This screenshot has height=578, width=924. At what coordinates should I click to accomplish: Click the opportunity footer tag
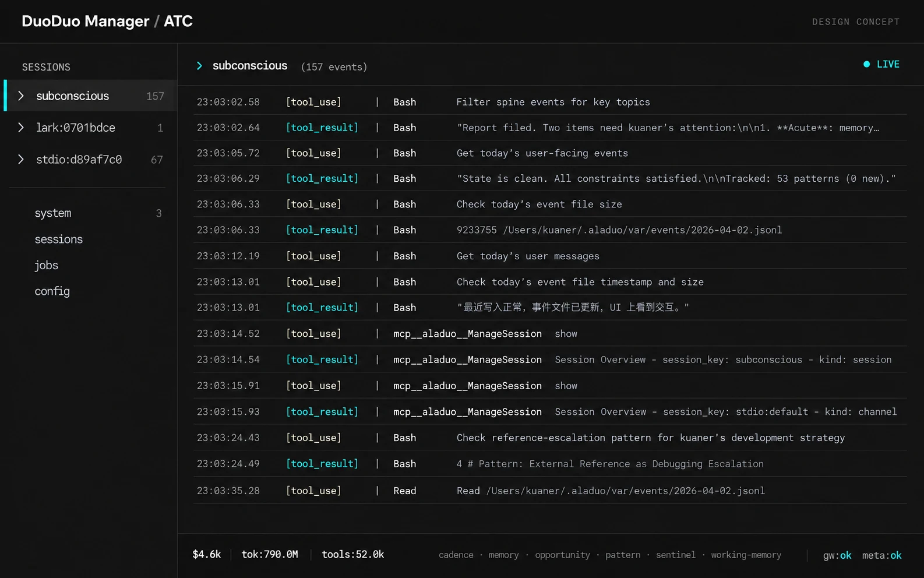(x=563, y=555)
